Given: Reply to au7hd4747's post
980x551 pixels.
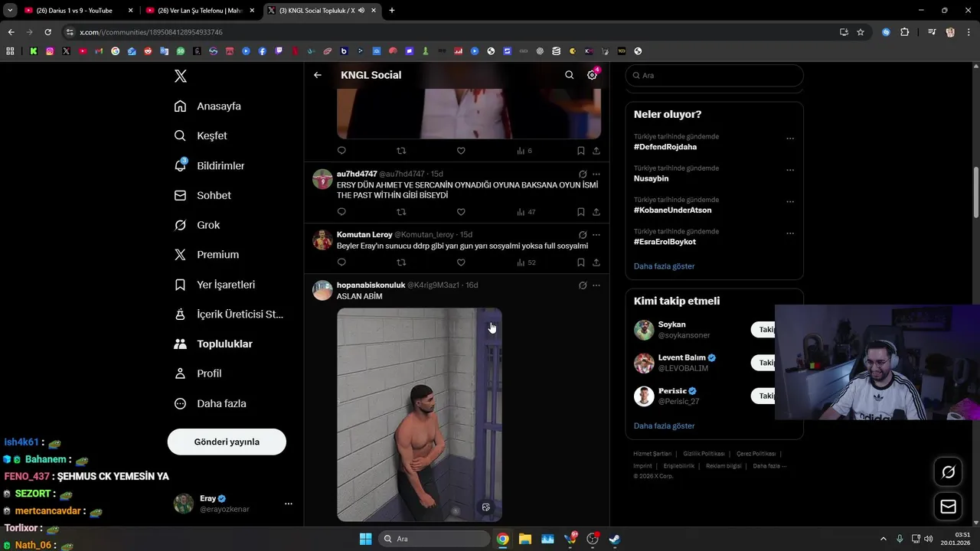Looking at the screenshot, I should coord(341,212).
